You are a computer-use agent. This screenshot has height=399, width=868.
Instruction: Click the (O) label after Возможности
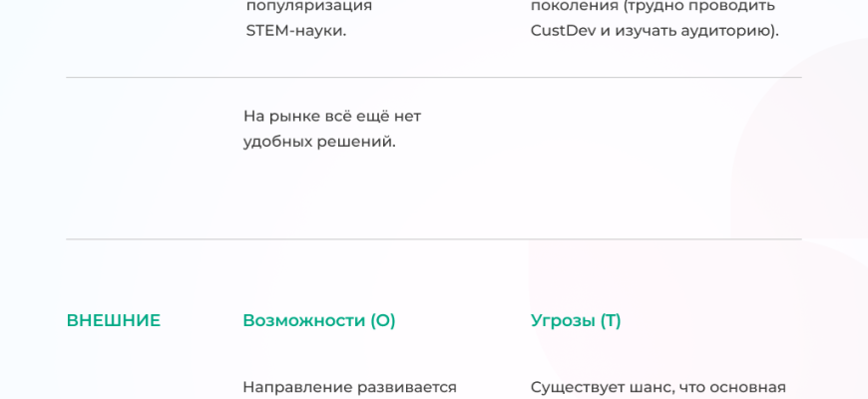click(x=383, y=320)
